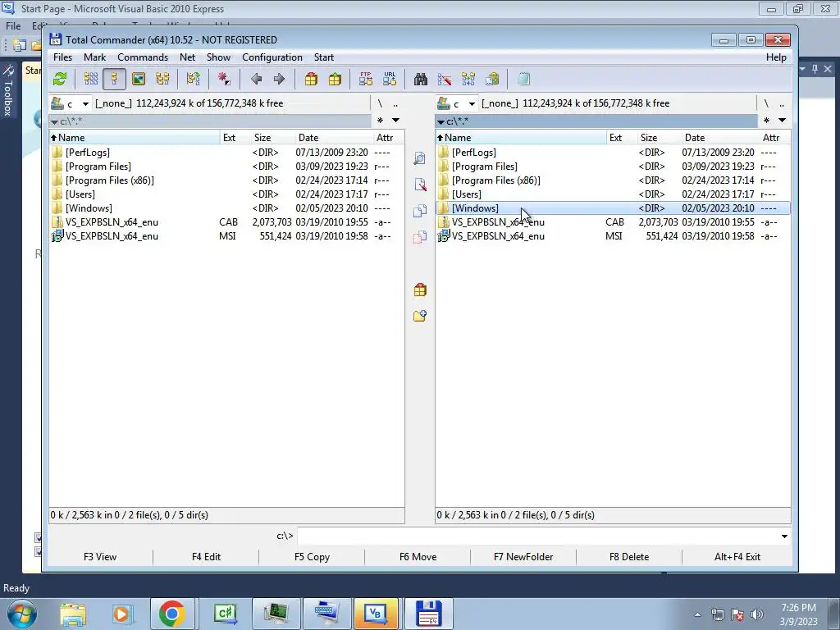Click the Unpack files toolbar icon
840x630 pixels.
click(335, 80)
